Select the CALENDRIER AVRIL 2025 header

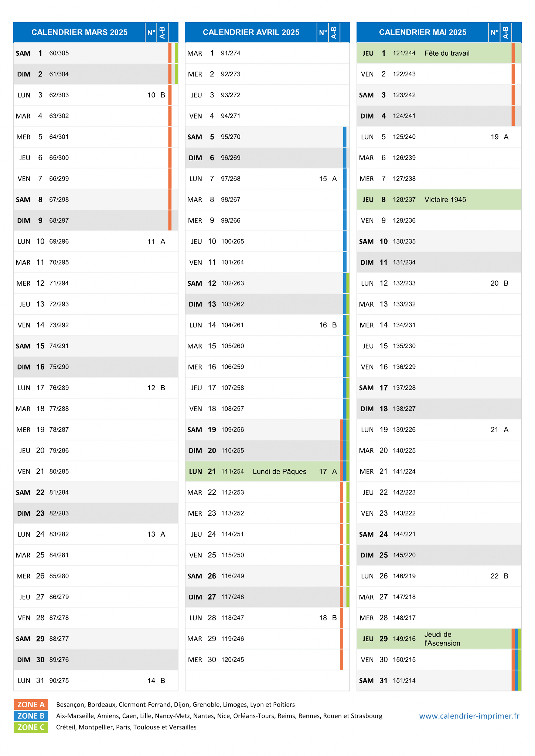point(251,32)
